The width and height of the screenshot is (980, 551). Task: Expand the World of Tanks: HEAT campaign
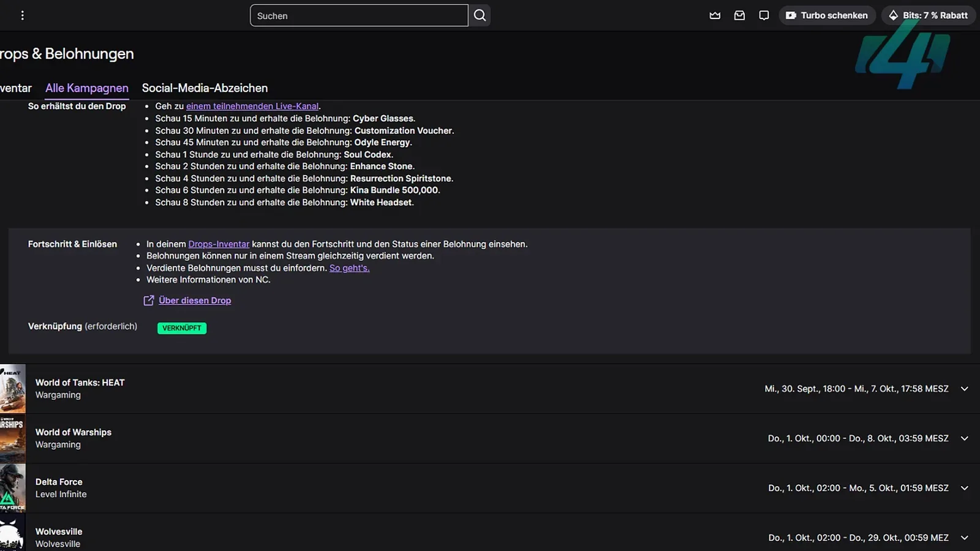(x=965, y=389)
